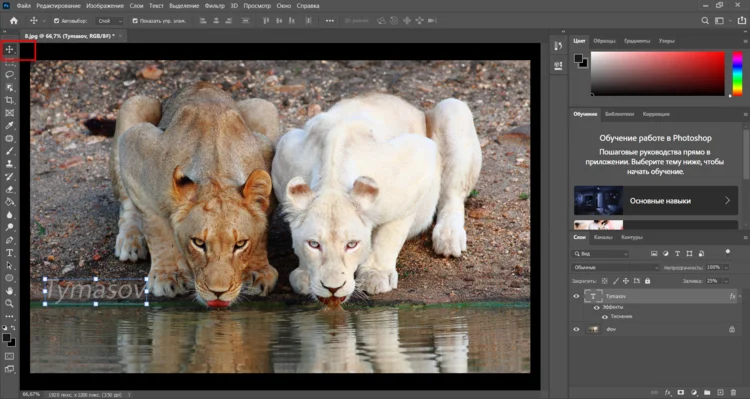Select the Zoom tool
This screenshot has width=750, height=399.
9,303
